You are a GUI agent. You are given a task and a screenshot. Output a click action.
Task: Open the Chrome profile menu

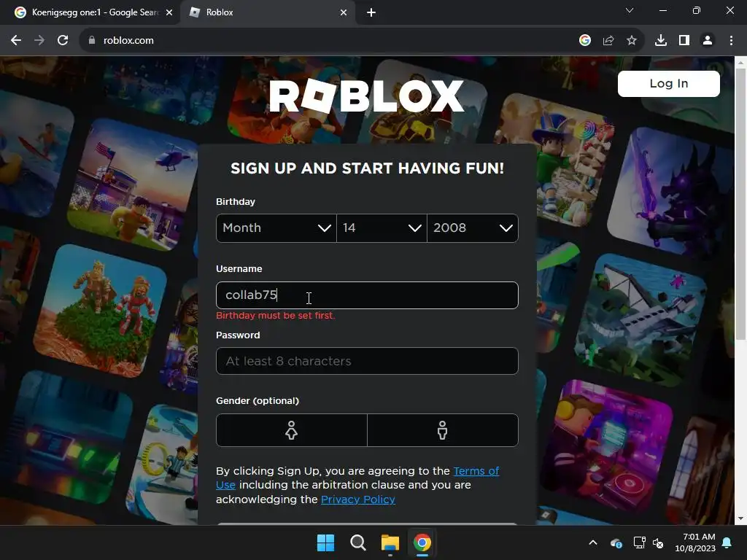coord(708,41)
